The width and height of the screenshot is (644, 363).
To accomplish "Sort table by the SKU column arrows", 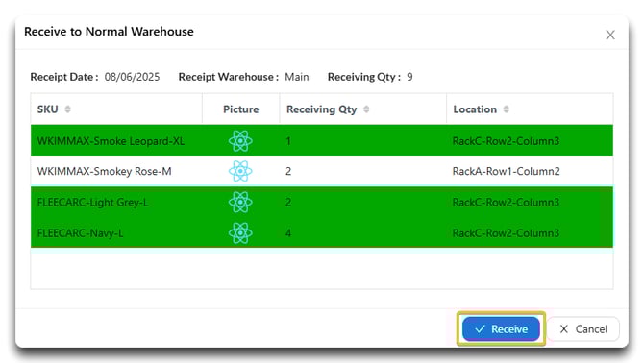I will (68, 109).
